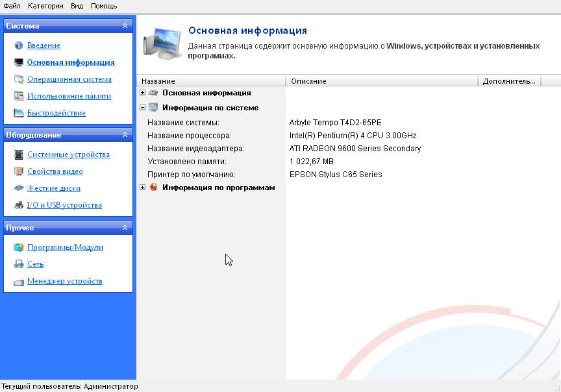Open the Введение link
This screenshot has width=561, height=392.
point(44,45)
